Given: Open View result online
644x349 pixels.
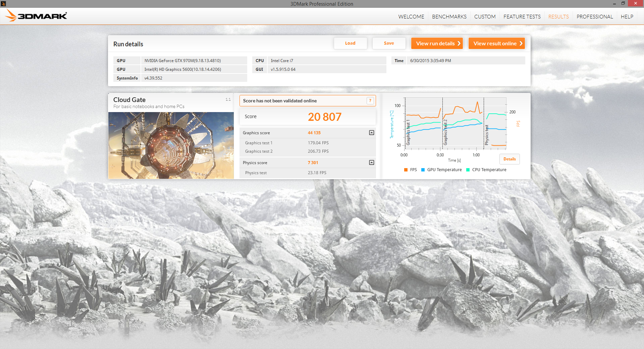Looking at the screenshot, I should coord(497,43).
